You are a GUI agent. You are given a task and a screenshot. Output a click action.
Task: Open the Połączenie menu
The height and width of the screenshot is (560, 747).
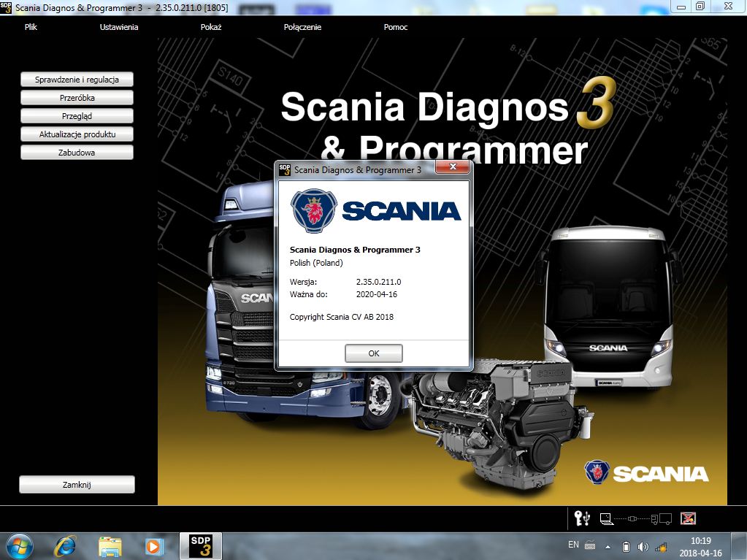pos(302,27)
